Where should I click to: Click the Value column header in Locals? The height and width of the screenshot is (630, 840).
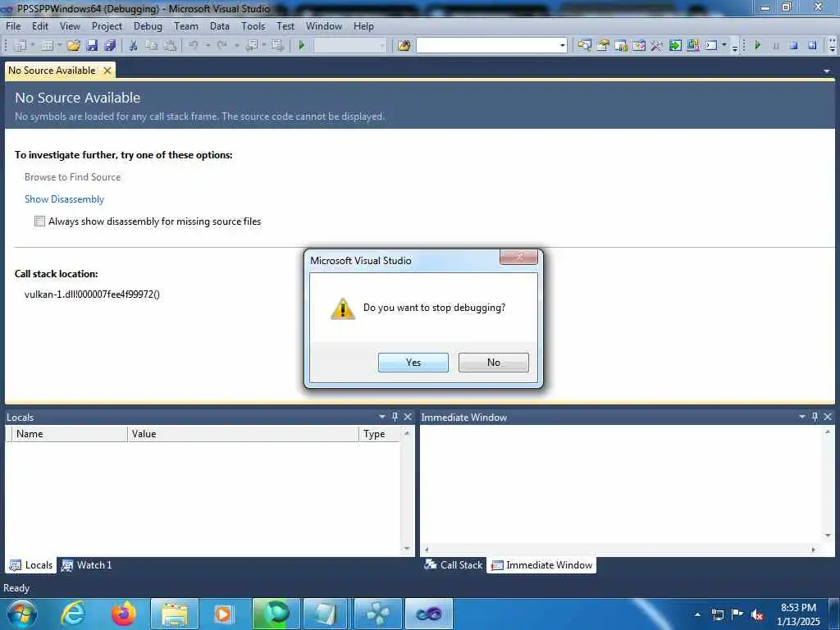tap(243, 434)
